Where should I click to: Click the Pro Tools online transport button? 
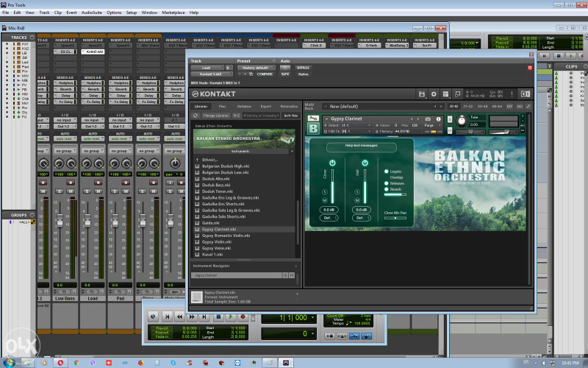153,316
